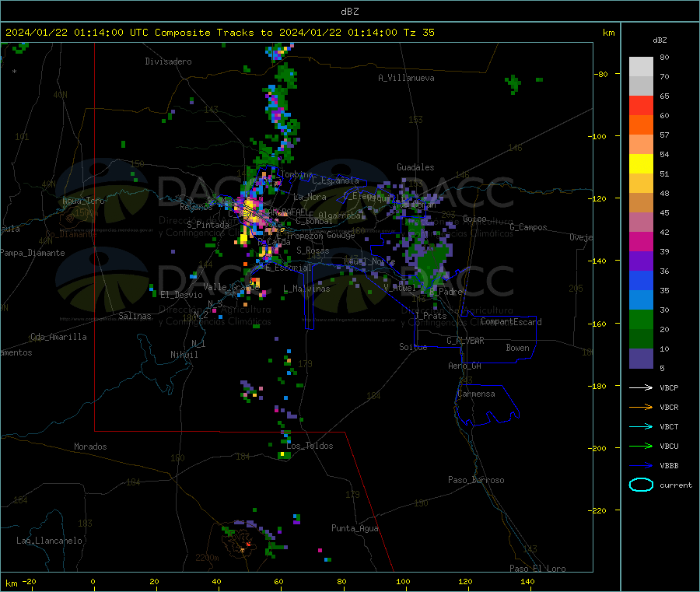Click the dBZ title at top
700x592 pixels.
(x=349, y=12)
